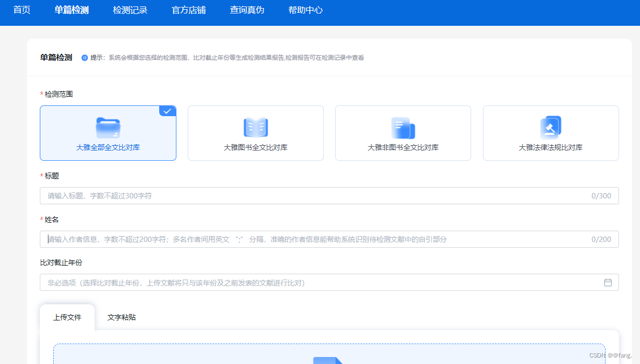Click 查询真伪 in the top navigation
This screenshot has height=364, width=640.
[x=247, y=10]
